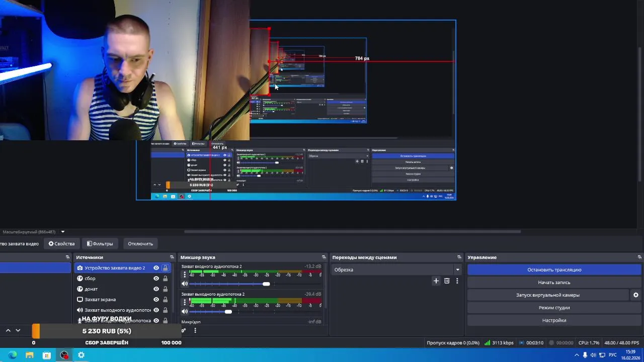
Task: Click Отключить button in source toolbar
Action: [140, 244]
